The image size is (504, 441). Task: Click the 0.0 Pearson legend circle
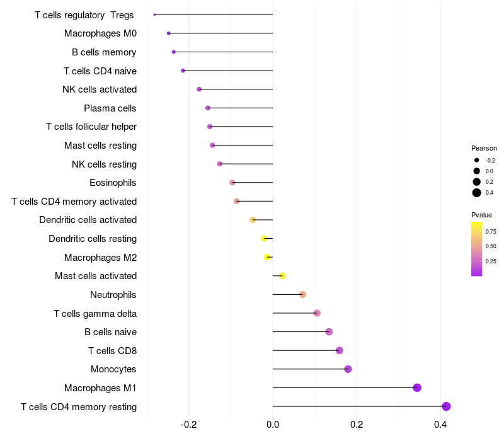[477, 171]
